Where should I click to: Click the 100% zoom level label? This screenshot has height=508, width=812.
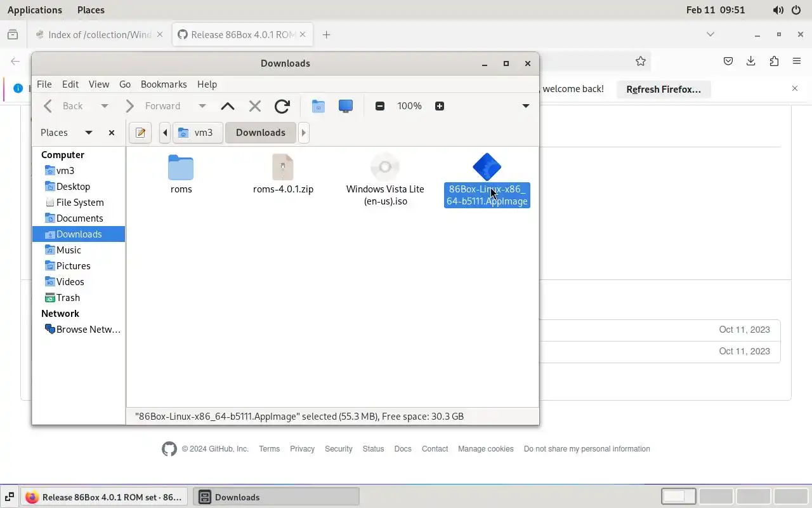(x=409, y=106)
